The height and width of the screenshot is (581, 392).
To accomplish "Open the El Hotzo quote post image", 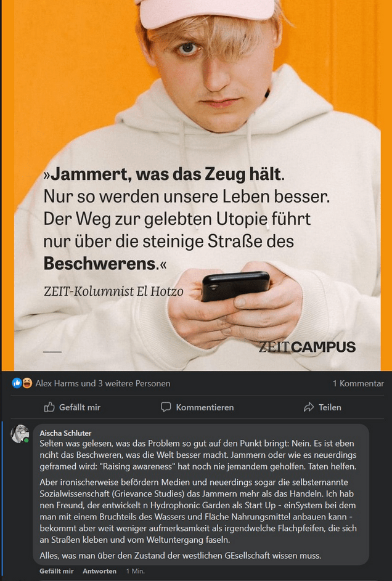I will [x=197, y=185].
